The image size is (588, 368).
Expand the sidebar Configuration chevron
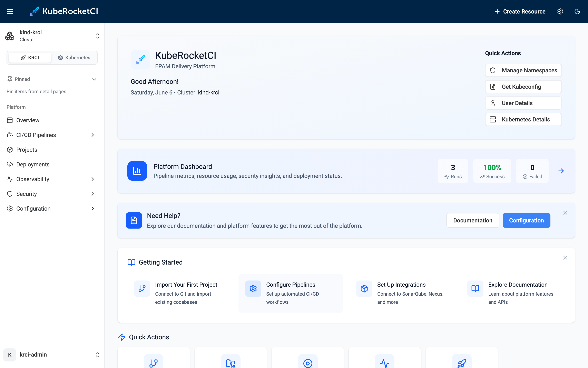[92, 209]
